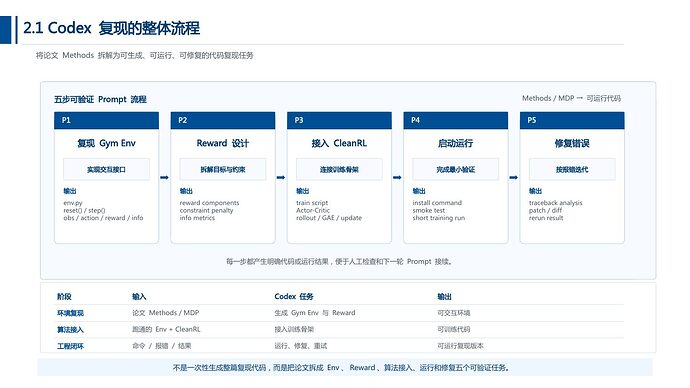Click the '启动运行' card title
690x388 pixels.
click(x=455, y=143)
